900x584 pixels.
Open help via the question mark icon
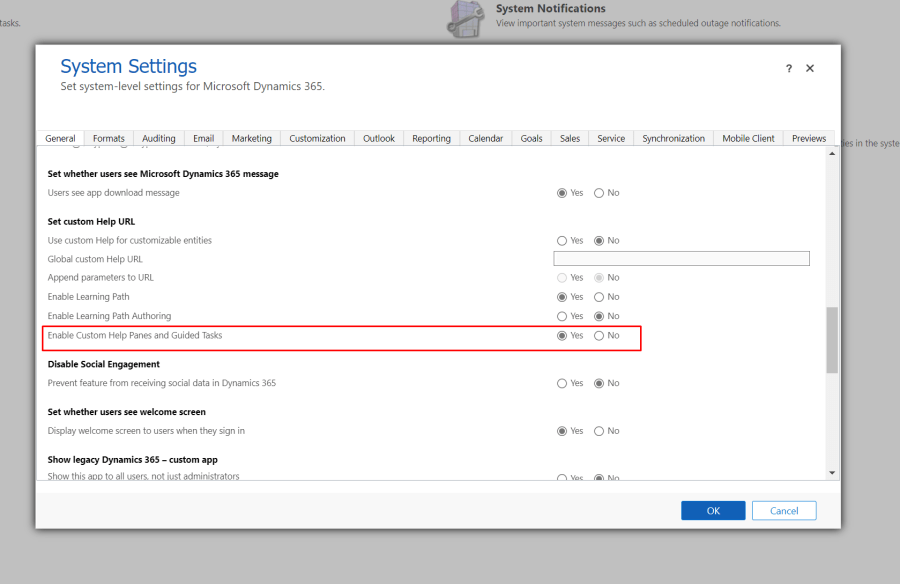[x=788, y=68]
